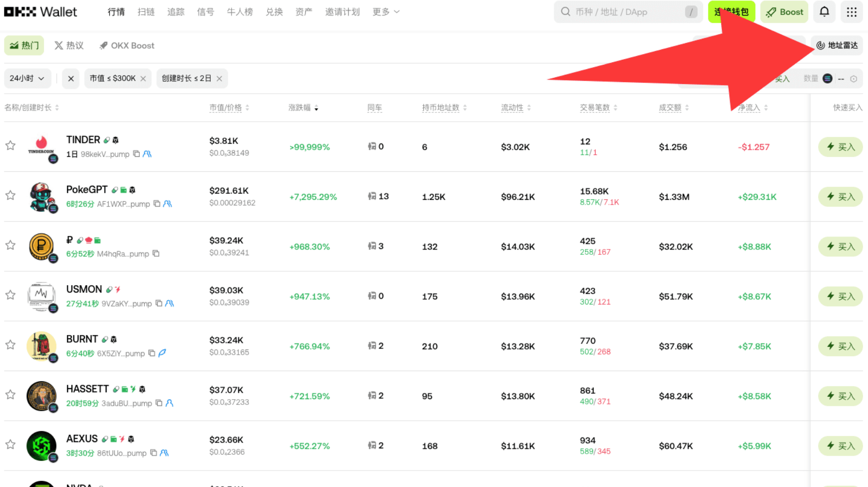Viewport: 868px width, 487px height.
Task: Click the clear-all filters X button
Action: [x=71, y=79]
